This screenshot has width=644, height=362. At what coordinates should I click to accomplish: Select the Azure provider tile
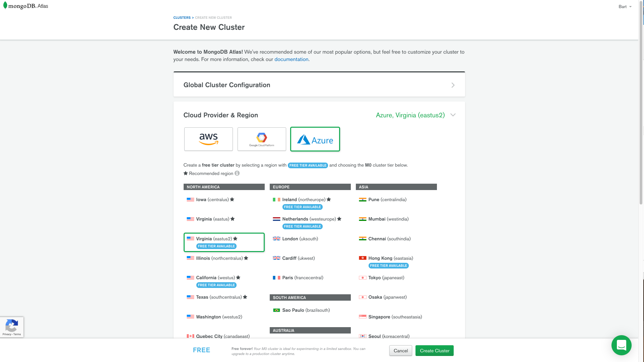(x=315, y=139)
